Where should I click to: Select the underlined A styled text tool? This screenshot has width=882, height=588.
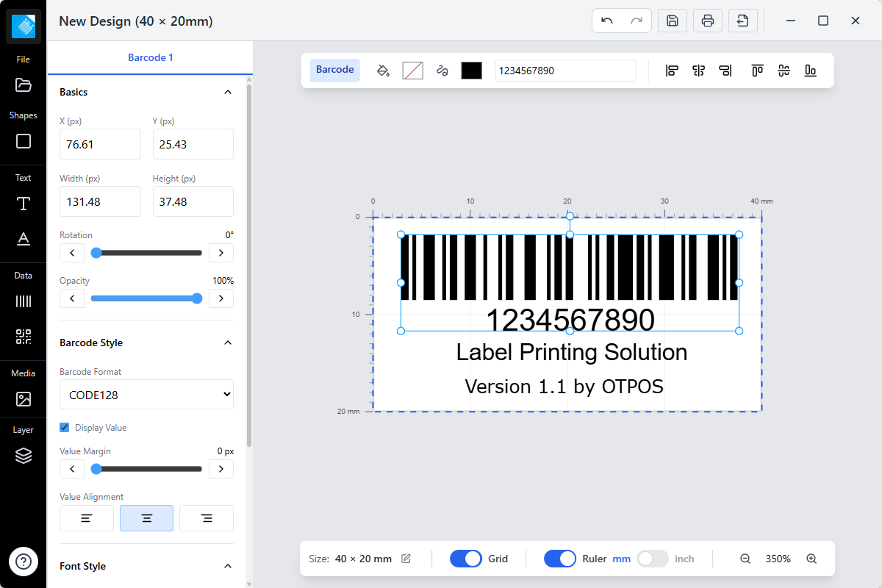(x=24, y=238)
